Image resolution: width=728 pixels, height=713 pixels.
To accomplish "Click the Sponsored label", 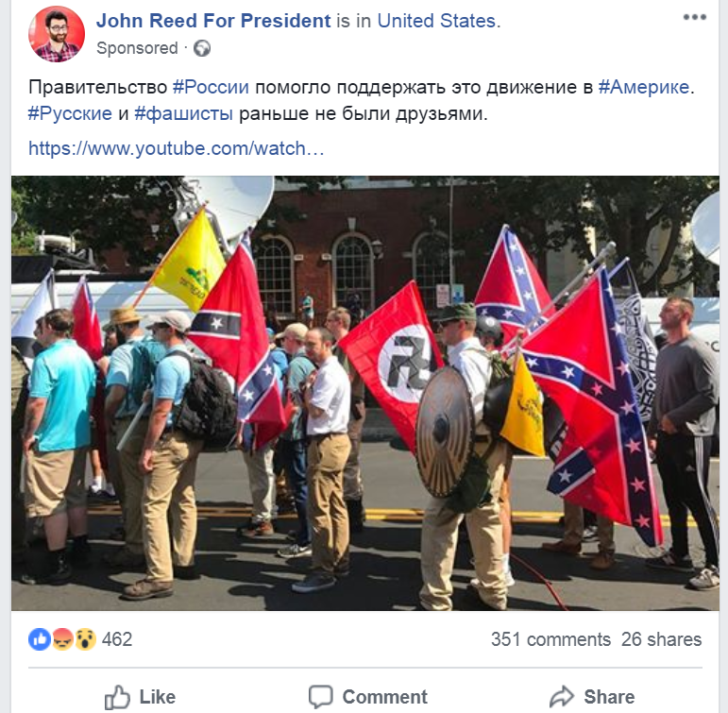I will (x=137, y=48).
